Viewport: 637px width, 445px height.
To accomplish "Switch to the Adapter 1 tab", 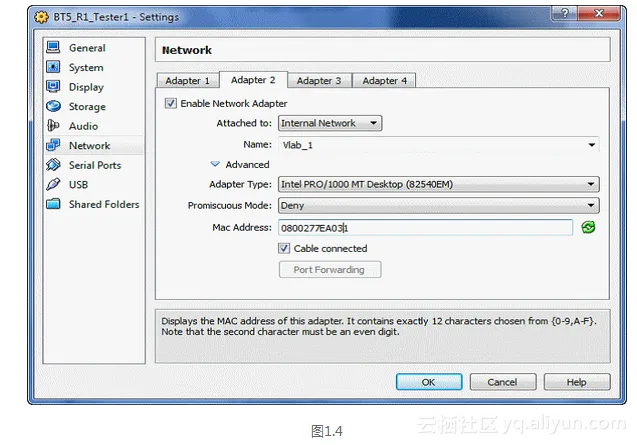I will coord(187,80).
